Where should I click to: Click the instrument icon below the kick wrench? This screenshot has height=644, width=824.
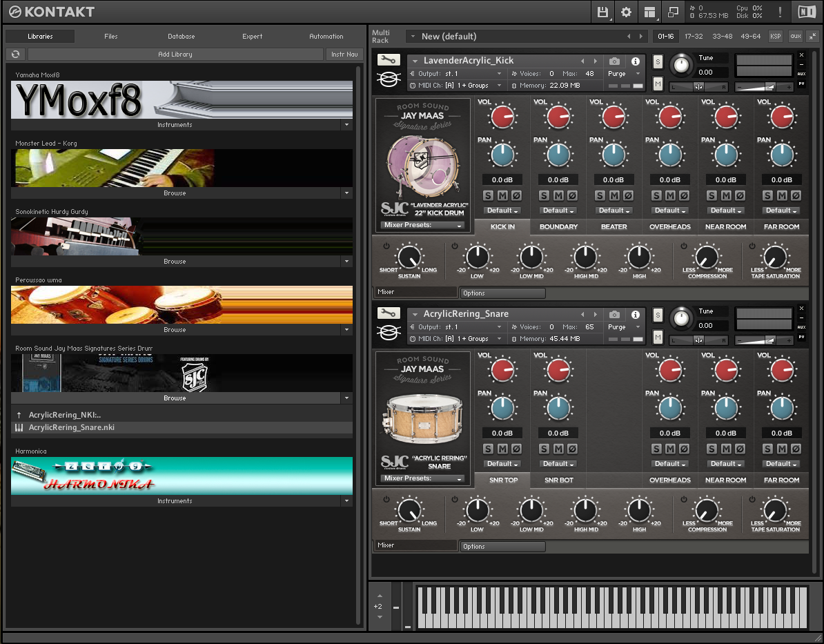pos(389,79)
